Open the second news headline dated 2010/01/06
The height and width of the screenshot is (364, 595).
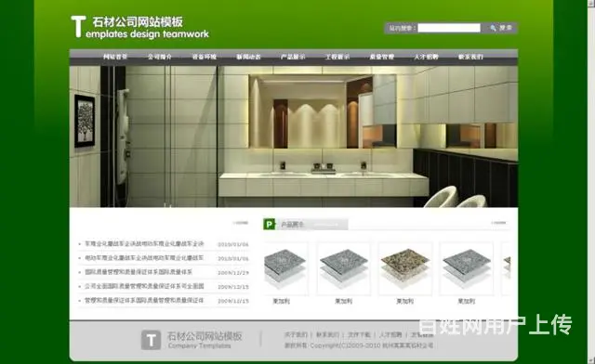144,258
